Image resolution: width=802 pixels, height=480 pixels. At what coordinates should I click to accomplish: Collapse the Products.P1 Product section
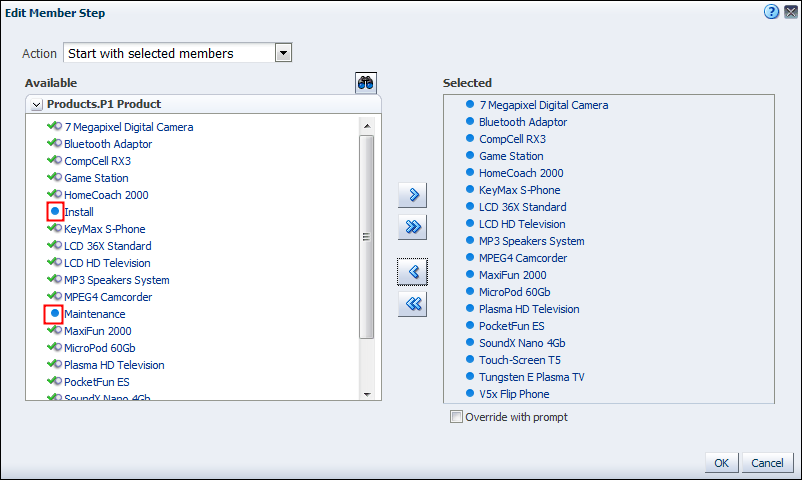coord(36,104)
